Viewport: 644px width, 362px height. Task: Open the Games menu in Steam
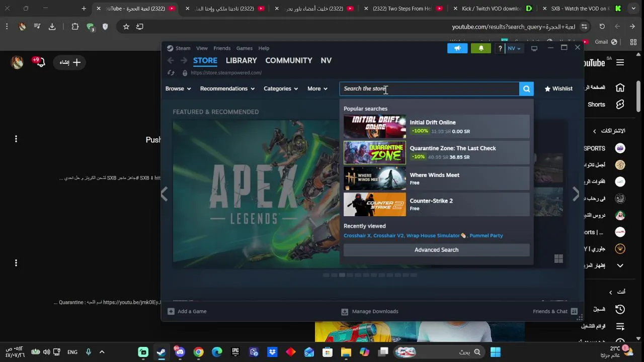click(245, 48)
